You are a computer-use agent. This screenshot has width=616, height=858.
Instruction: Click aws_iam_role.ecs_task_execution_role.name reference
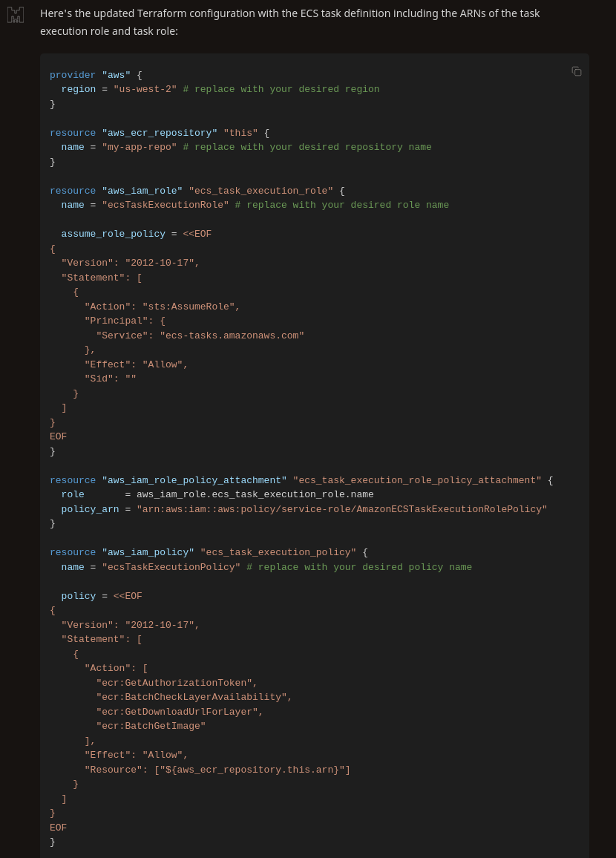point(255,494)
